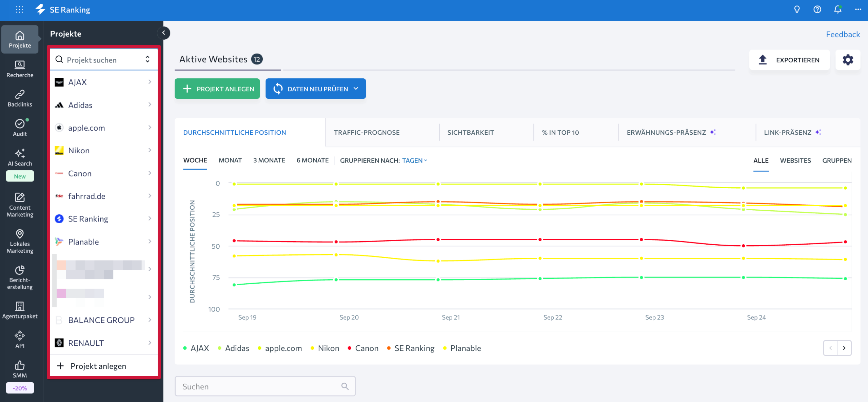Select the Monat time range
The image size is (868, 402).
(x=230, y=160)
